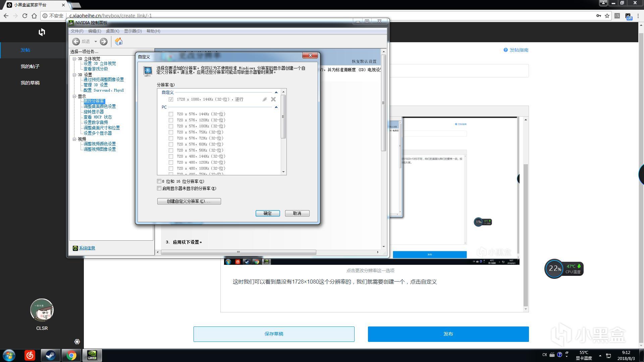Open the 系统信息 link
This screenshot has height=362, width=644.
click(87, 248)
